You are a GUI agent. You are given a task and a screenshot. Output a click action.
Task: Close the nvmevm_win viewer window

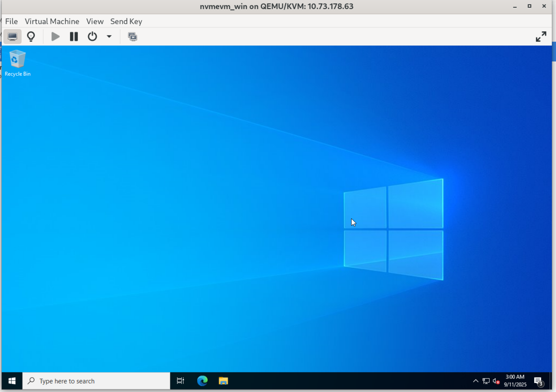pyautogui.click(x=544, y=6)
